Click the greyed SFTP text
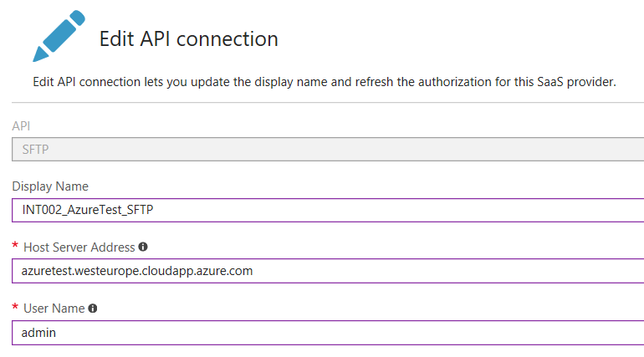The width and height of the screenshot is (644, 357). [x=35, y=150]
